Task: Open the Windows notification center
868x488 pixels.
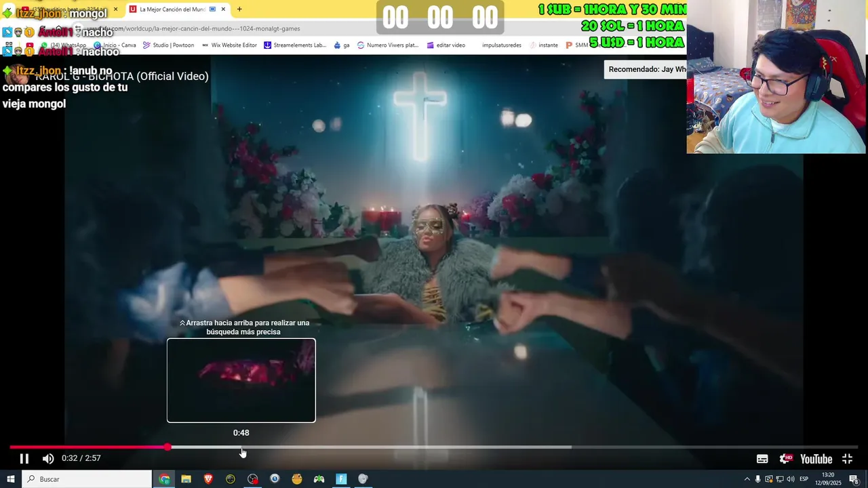Action: pos(854,479)
